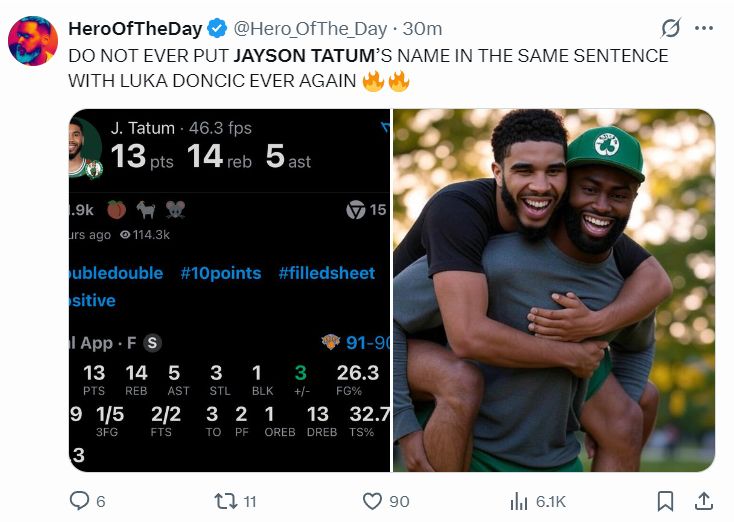
Task: Click the 114.3k views eye icon
Action: click(x=125, y=235)
